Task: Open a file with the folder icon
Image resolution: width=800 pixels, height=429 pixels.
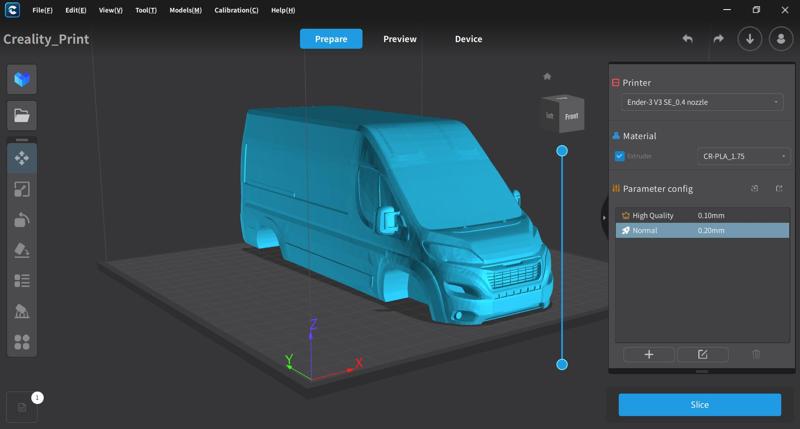Action: (22, 115)
